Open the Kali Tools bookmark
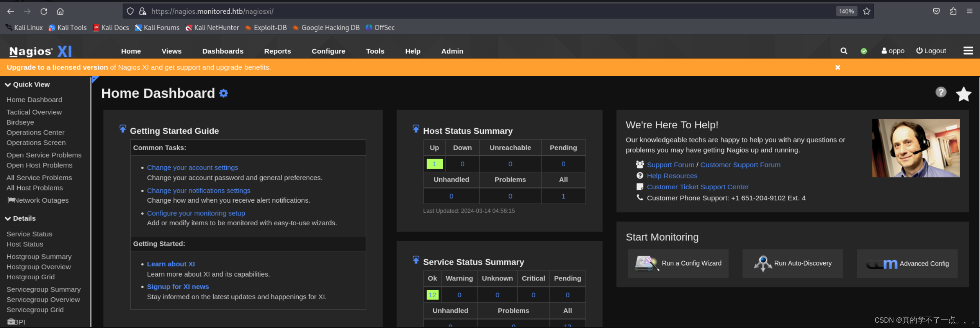This screenshot has width=980, height=328. (x=68, y=28)
